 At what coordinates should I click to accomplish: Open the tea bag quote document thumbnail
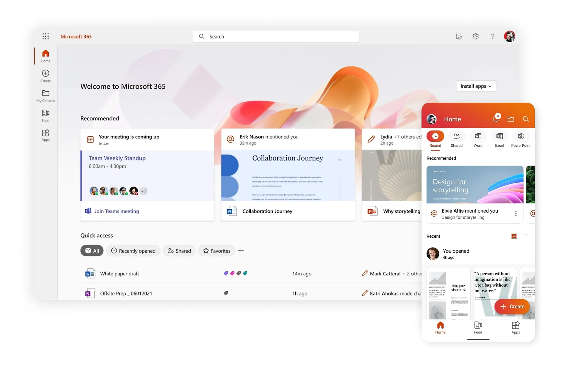click(495, 293)
